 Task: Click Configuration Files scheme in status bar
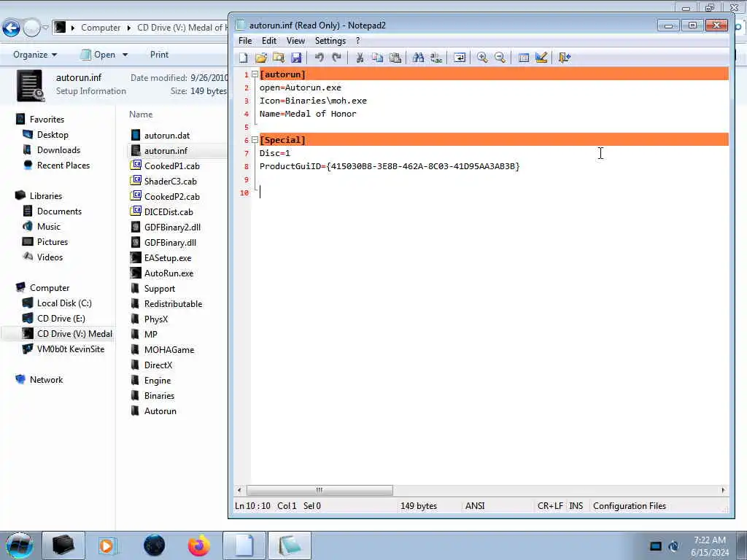point(630,506)
